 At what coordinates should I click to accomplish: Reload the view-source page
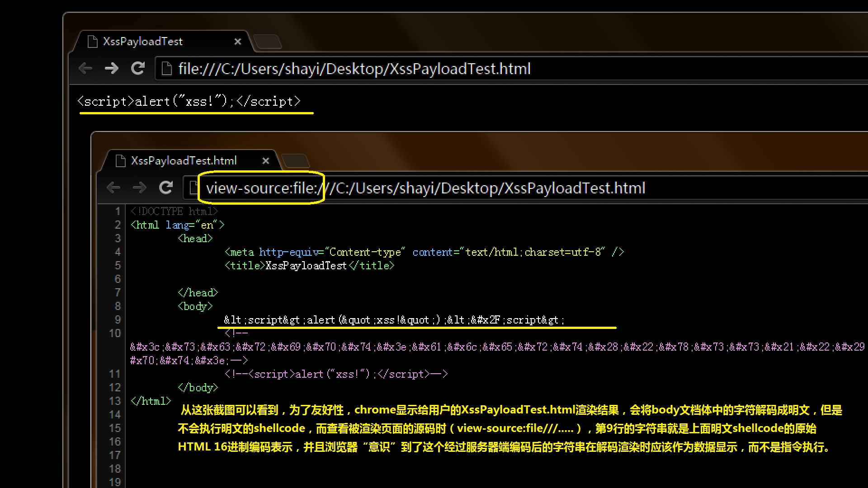point(166,188)
